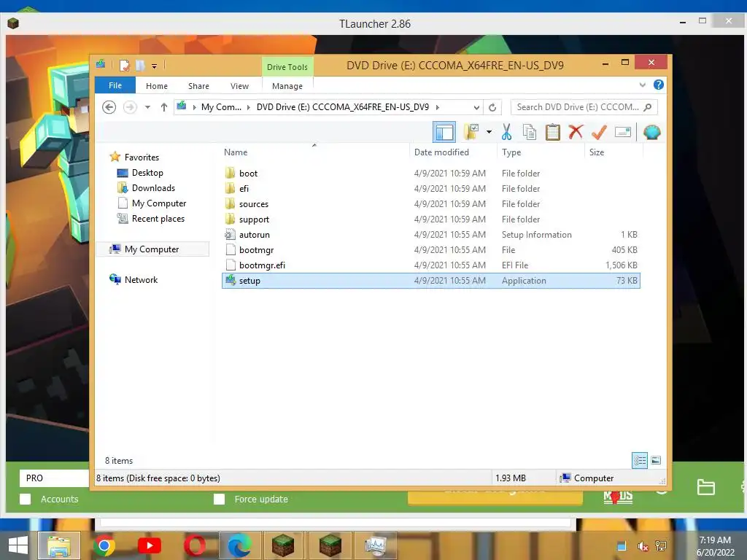The height and width of the screenshot is (560, 747).
Task: Open Customize Quick Access Toolbar dropdown
Action: click(x=155, y=66)
